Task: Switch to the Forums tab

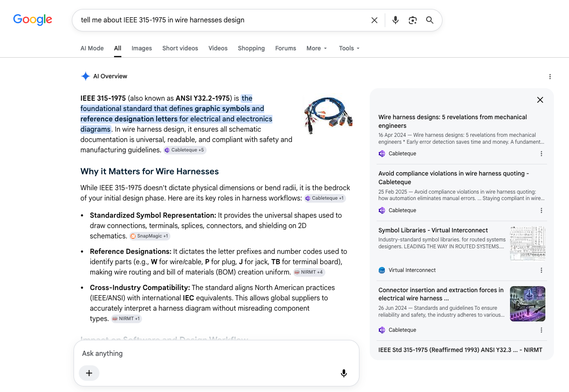Action: click(x=286, y=48)
